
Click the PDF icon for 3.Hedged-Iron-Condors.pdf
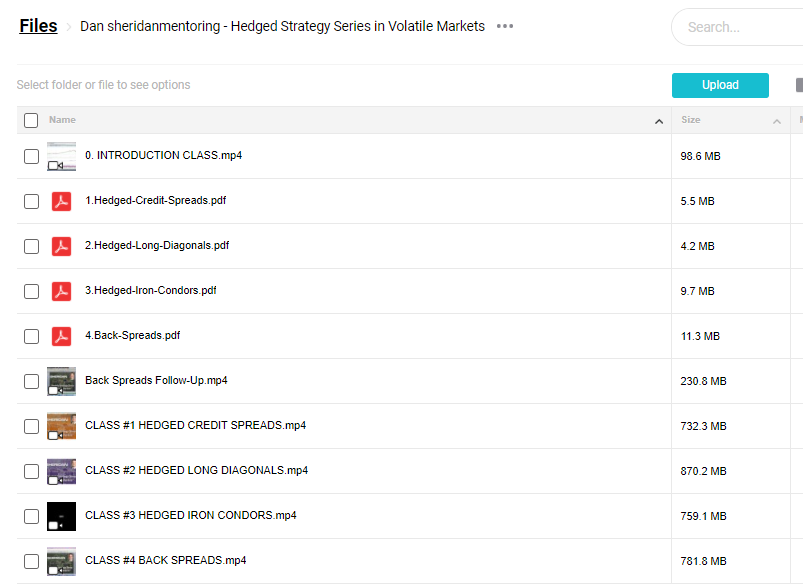[61, 291]
